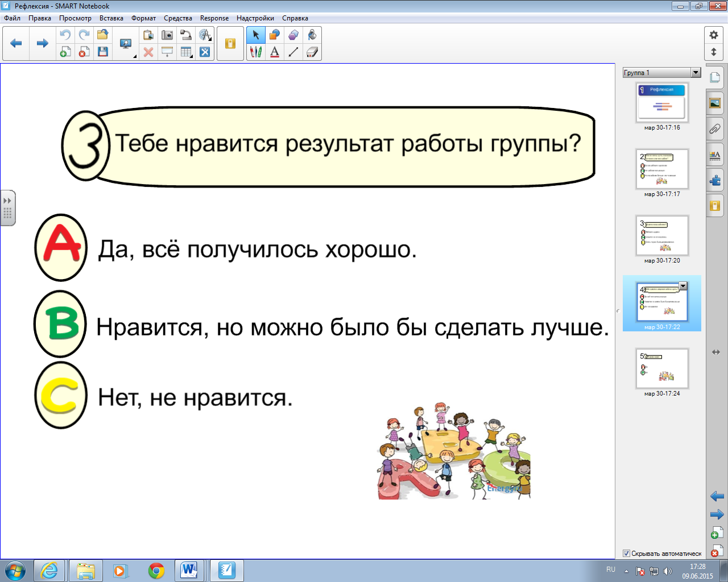
Task: Open the Add-ons puzzle piece tab
Action: [x=715, y=181]
